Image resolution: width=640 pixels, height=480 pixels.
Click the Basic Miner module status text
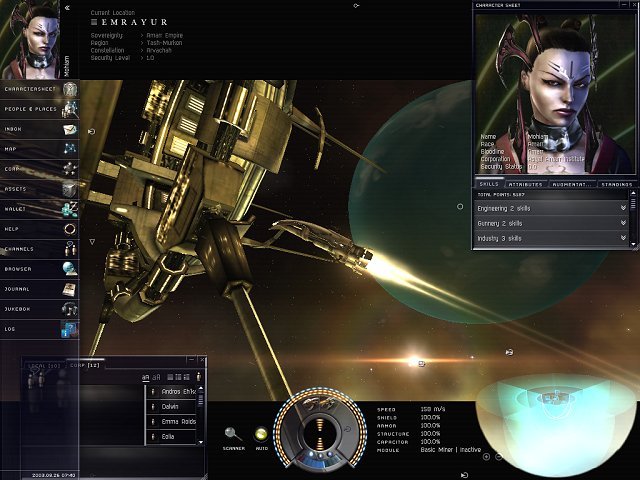[x=451, y=449]
